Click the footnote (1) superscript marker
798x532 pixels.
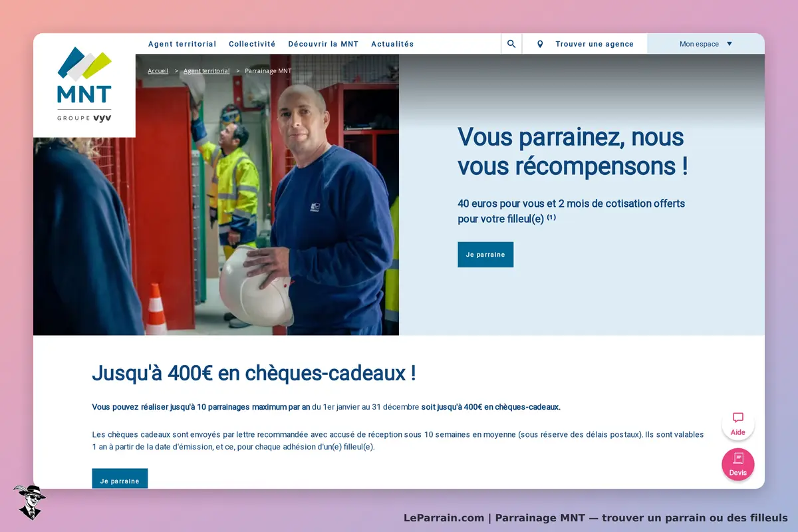pyautogui.click(x=551, y=217)
